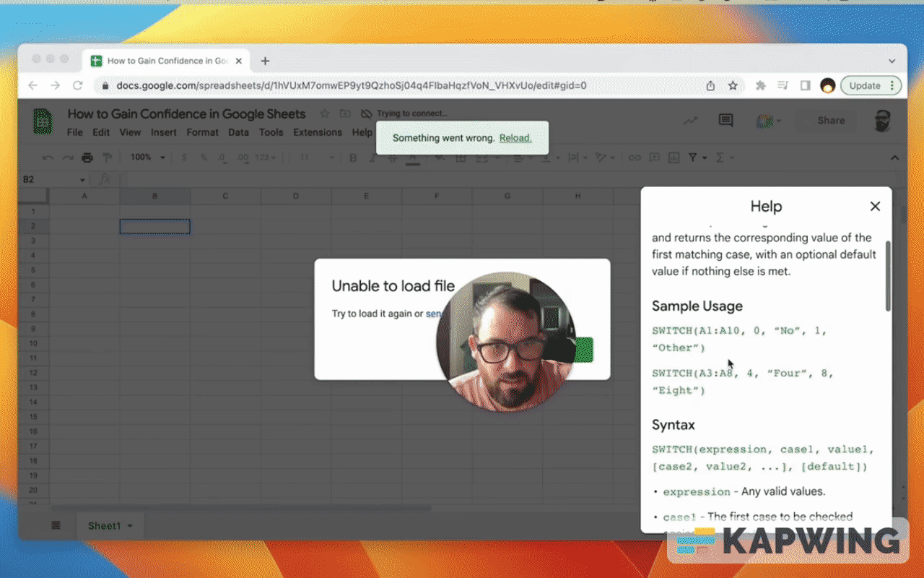Click the functions sigma icon
Viewport: 924px width, 578px height.
point(720,158)
